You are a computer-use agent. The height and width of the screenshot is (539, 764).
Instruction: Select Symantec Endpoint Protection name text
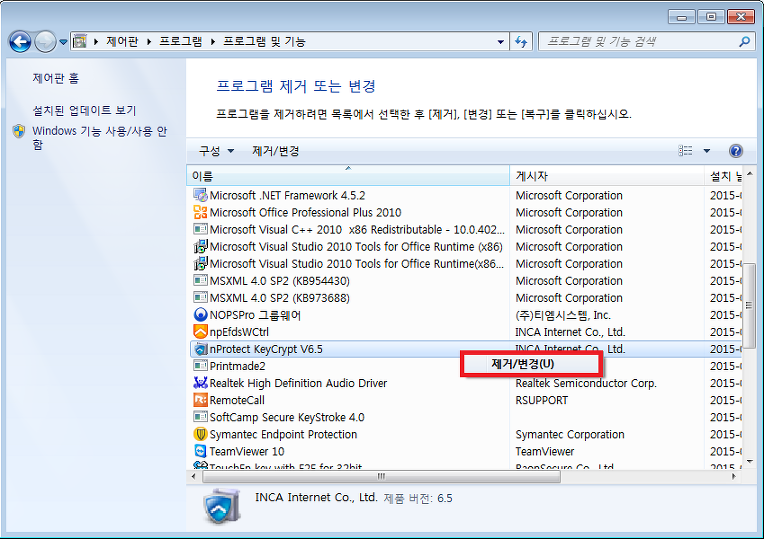(x=283, y=434)
